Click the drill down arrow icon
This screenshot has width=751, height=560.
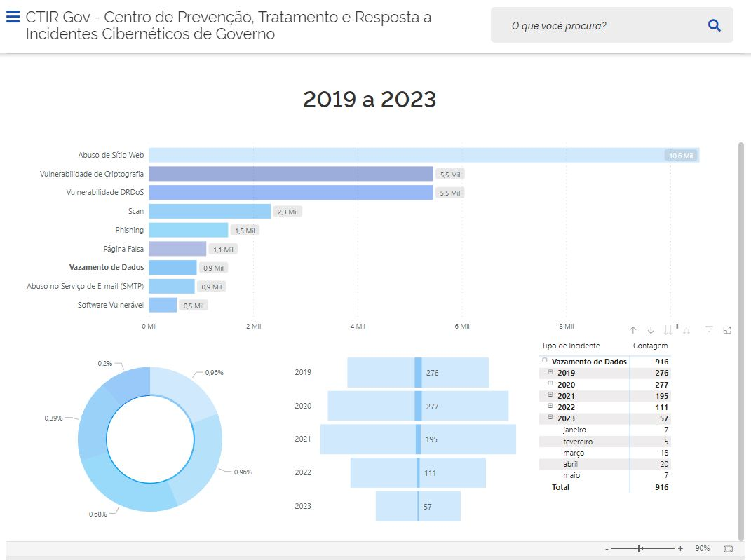651,330
